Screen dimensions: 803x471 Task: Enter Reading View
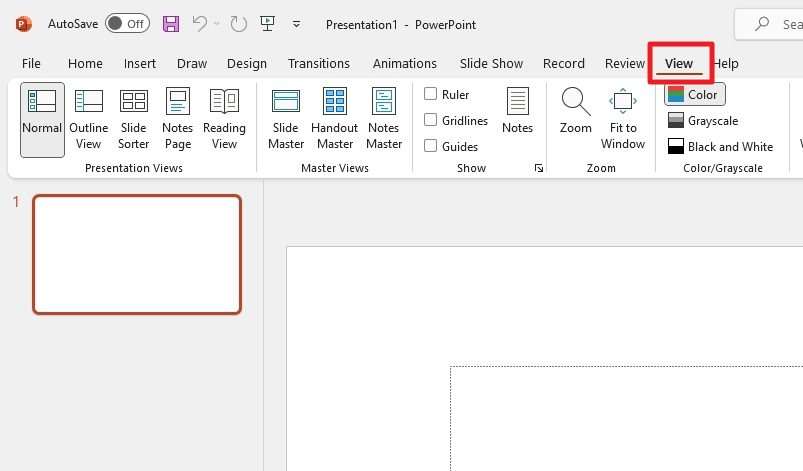[224, 120]
